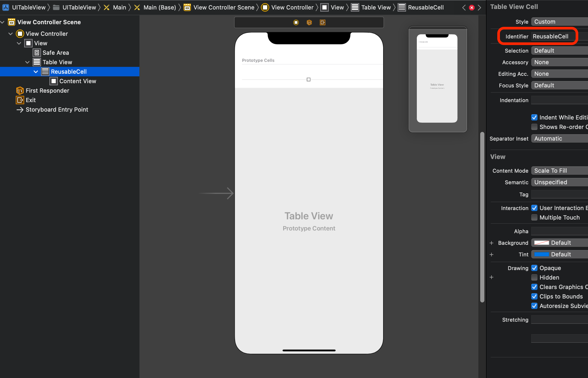Click Exit icon in scene dock
This screenshot has width=588, height=378.
coord(323,22)
